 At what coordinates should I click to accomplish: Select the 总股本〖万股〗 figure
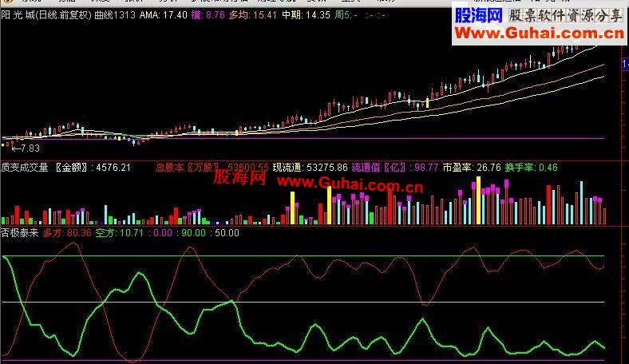tap(212, 168)
